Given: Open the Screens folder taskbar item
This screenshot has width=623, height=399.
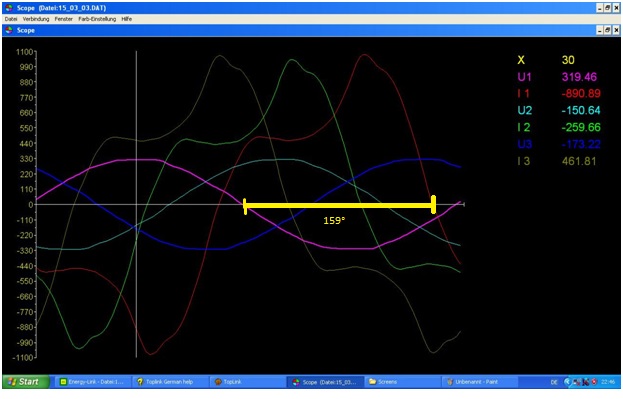Looking at the screenshot, I should tap(403, 382).
